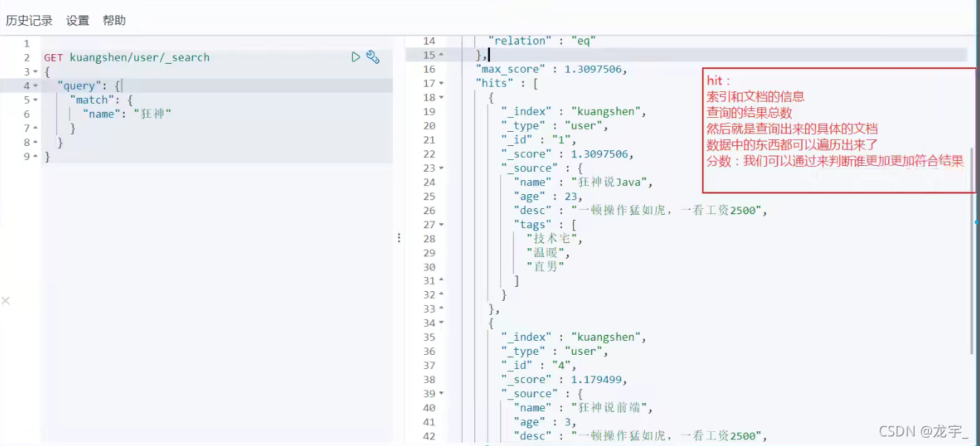Image resolution: width=980 pixels, height=446 pixels.
Task: Collapse the request body at editor line 3
Action: click(x=35, y=72)
